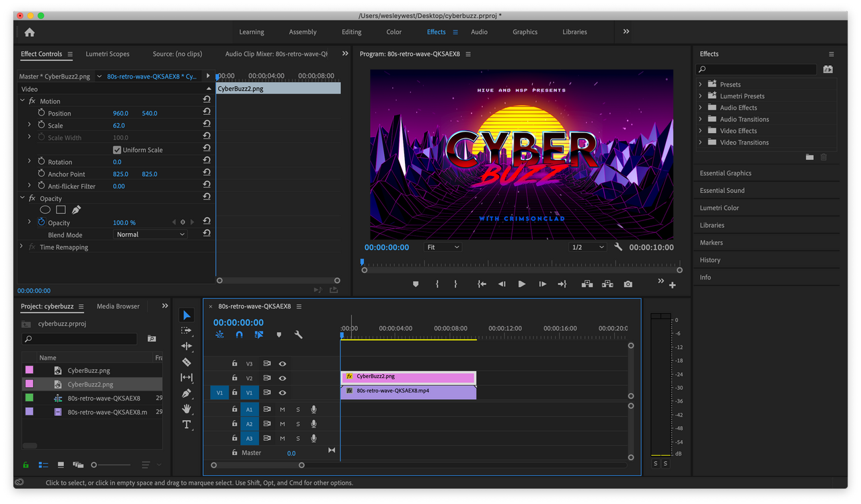This screenshot has width=861, height=504.
Task: Find from query icon in Project panel
Action: (152, 339)
